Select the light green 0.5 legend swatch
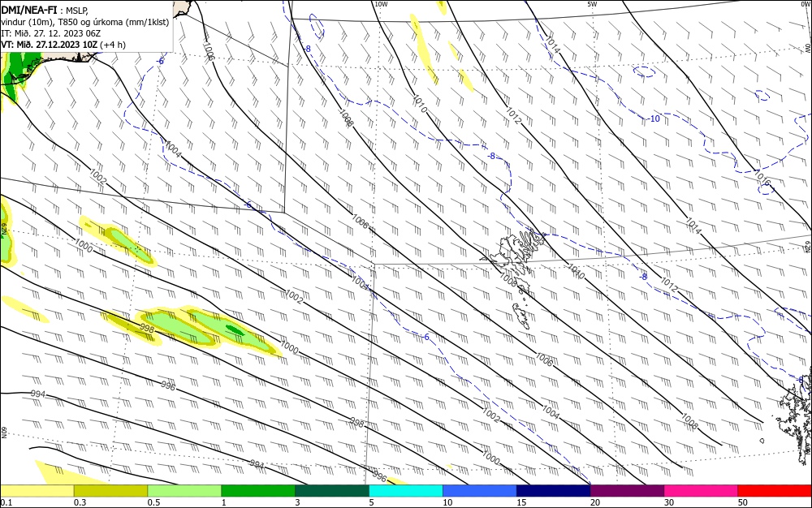 click(x=184, y=491)
